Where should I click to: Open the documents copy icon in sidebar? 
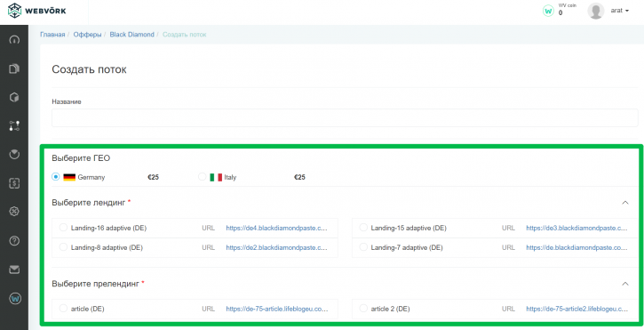14,68
